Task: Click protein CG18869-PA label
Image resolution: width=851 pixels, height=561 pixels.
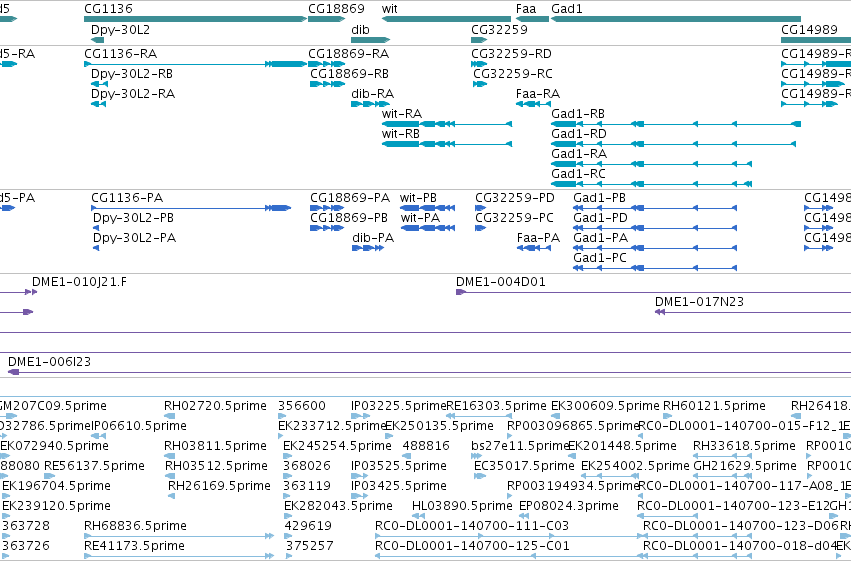Action: pos(350,198)
